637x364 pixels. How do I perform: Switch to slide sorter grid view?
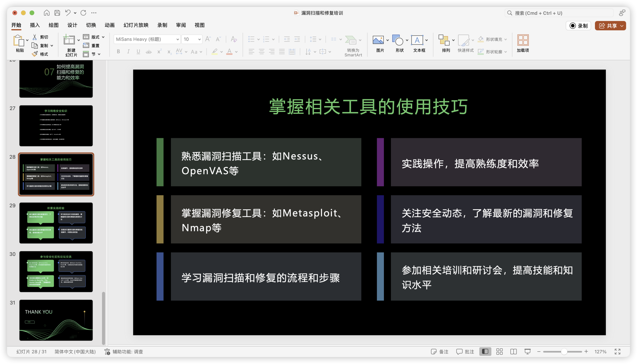(499, 352)
